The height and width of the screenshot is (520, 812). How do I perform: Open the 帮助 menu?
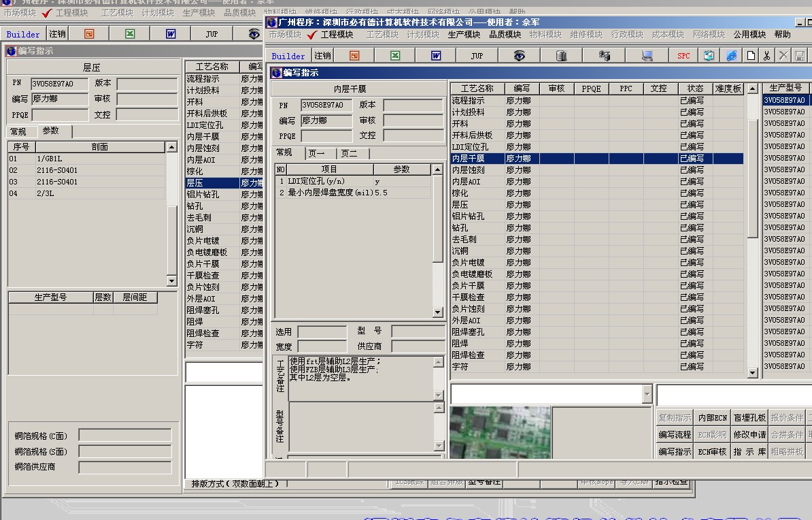click(783, 35)
